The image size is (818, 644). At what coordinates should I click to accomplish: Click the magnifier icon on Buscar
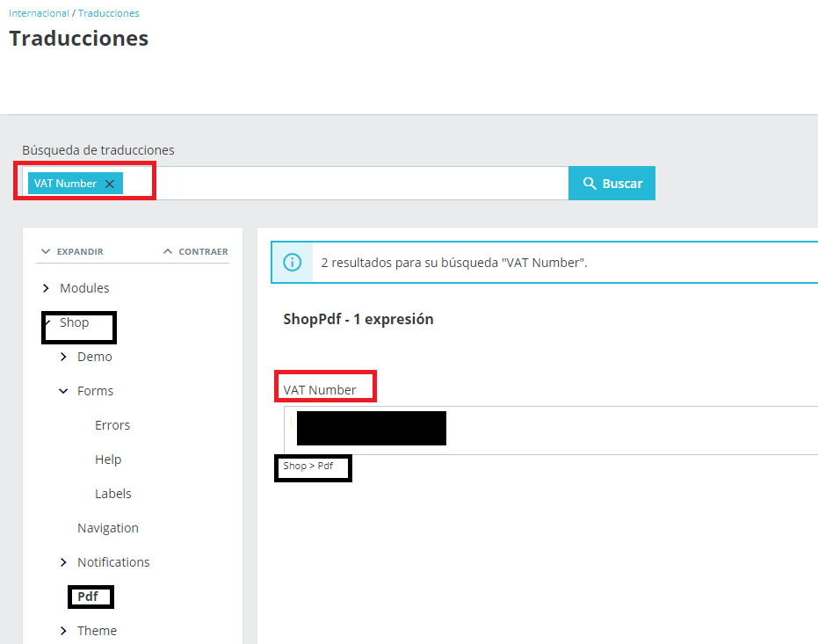(x=590, y=183)
